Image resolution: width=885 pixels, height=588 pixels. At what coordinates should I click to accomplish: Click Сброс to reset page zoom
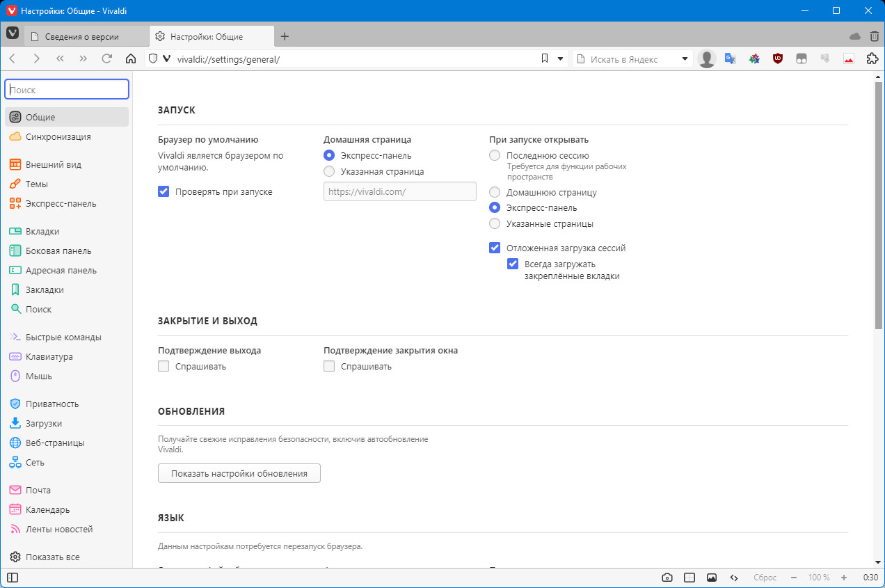(x=765, y=578)
